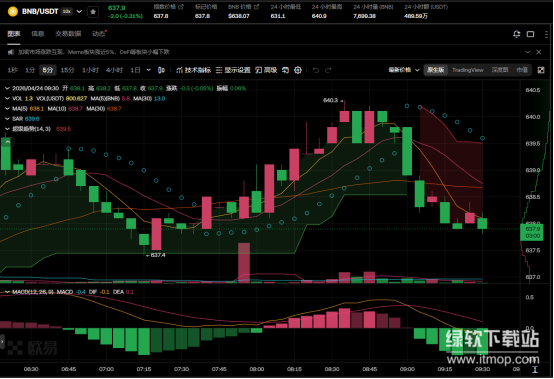Select the 1小时 time interval
Viewport: 554px width, 379px height.
[x=90, y=70]
